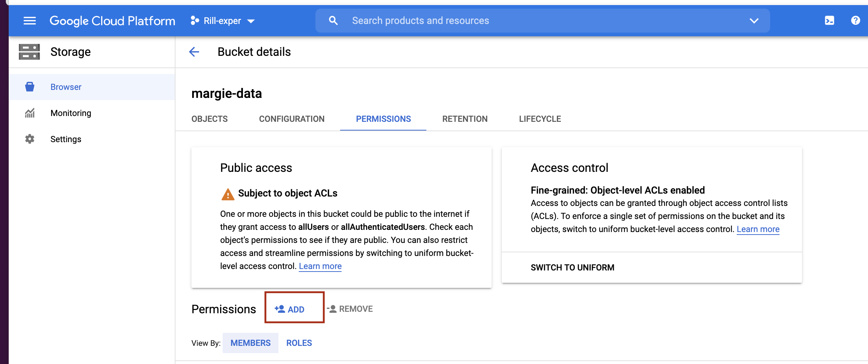The image size is (868, 364).
Task: Click SWITCH TO UNIFORM button
Action: 573,268
